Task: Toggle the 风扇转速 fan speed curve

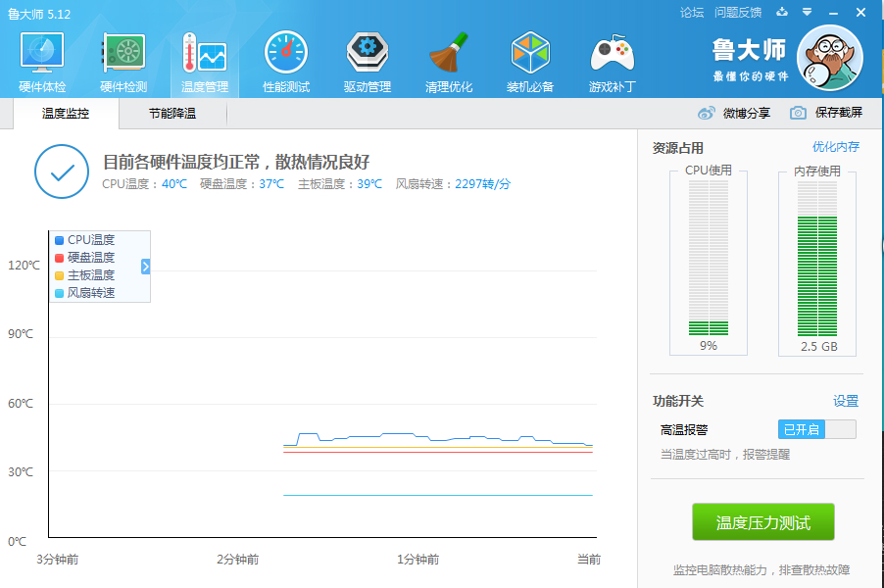Action: click(87, 293)
